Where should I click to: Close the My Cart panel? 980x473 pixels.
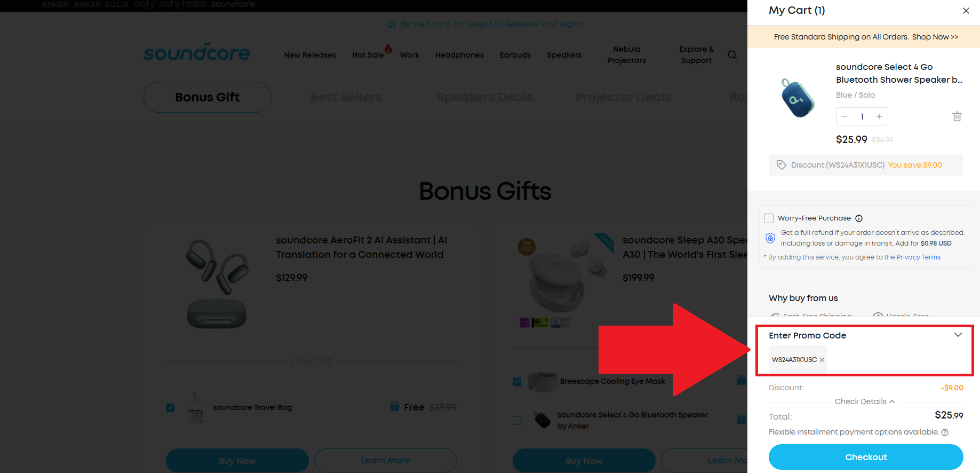click(x=966, y=11)
